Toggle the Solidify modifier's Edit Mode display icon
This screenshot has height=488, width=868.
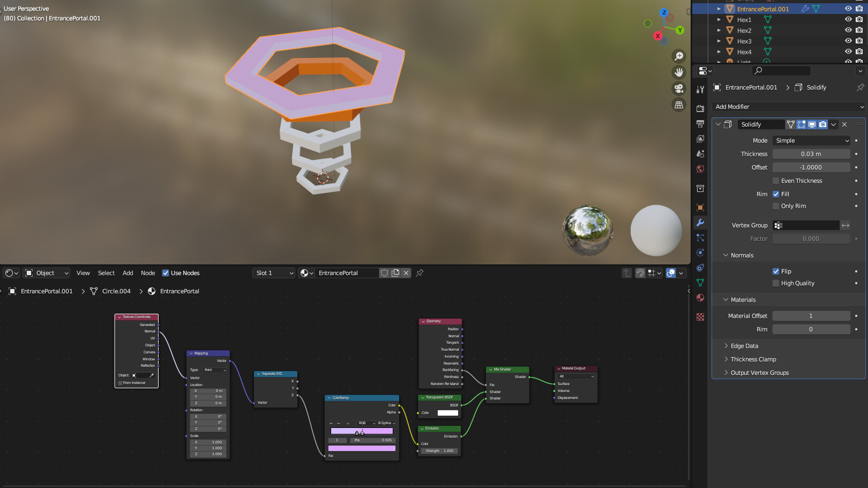click(x=802, y=124)
